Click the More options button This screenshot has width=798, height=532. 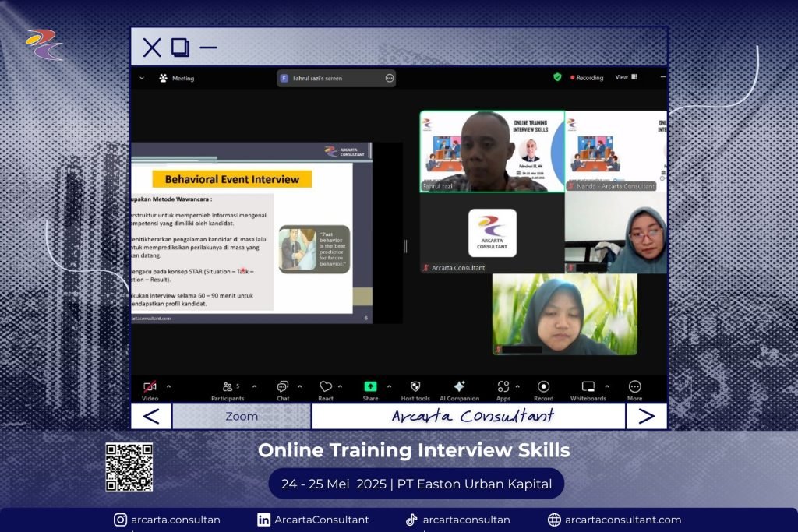click(634, 387)
